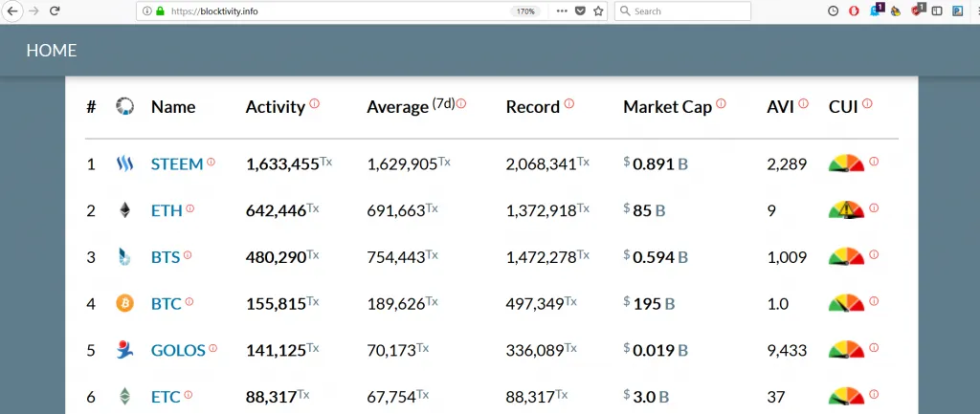980x414 pixels.
Task: Open the GOLOS link
Action: pyautogui.click(x=178, y=350)
